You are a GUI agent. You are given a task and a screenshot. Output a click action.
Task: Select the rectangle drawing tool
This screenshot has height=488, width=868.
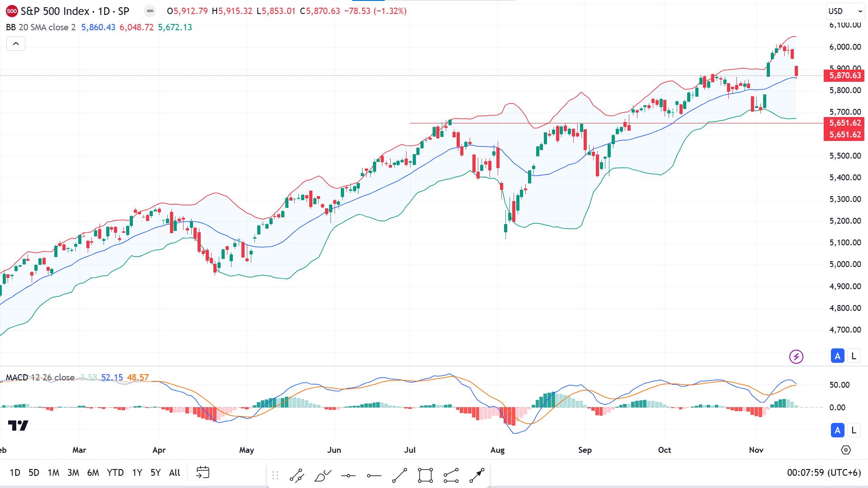pyautogui.click(x=425, y=475)
